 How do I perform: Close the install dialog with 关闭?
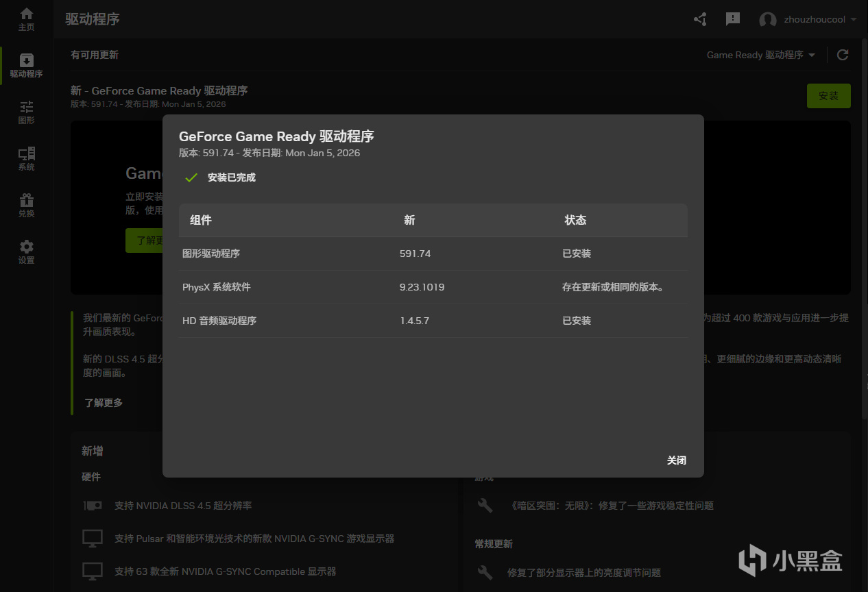point(677,460)
